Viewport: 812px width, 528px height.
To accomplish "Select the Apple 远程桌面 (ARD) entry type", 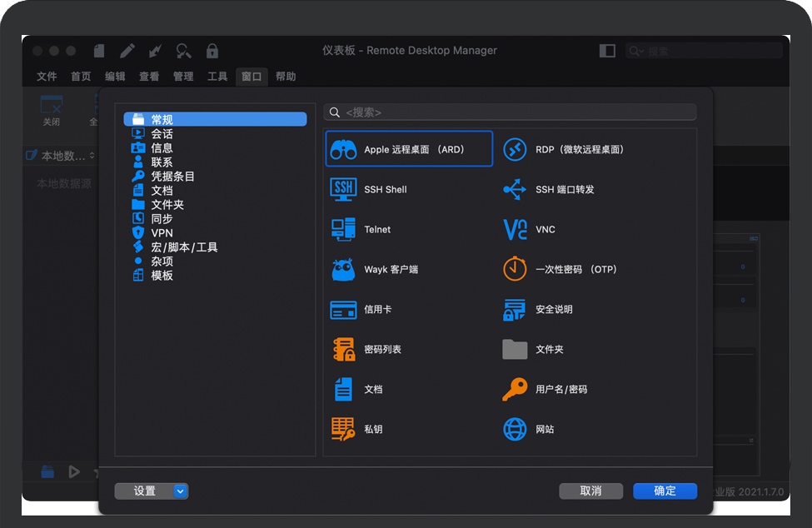I will pos(408,147).
